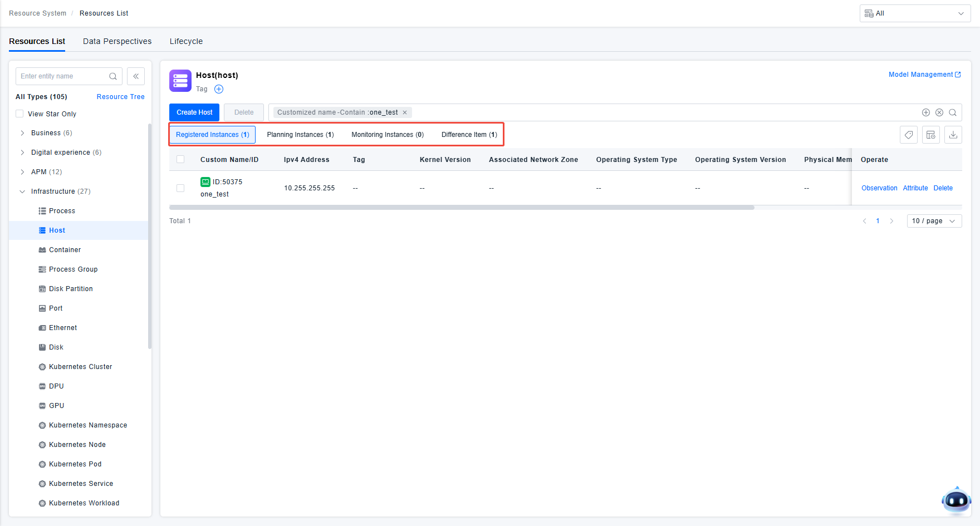Image resolution: width=980 pixels, height=526 pixels.
Task: Switch to Planning Instances tab
Action: tap(300, 135)
